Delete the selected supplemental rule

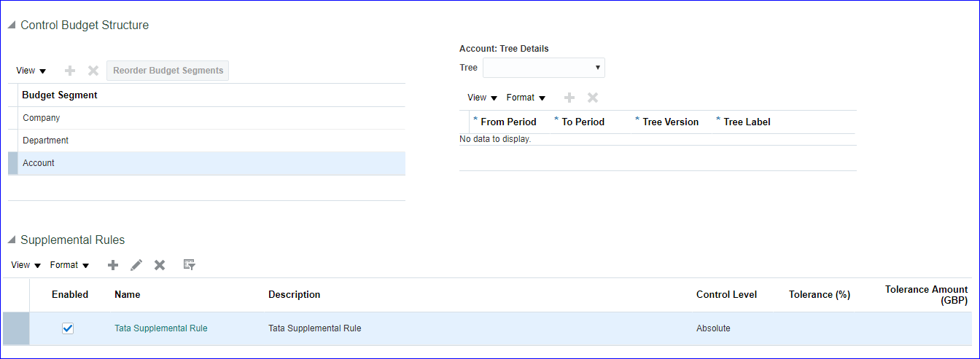click(x=160, y=265)
